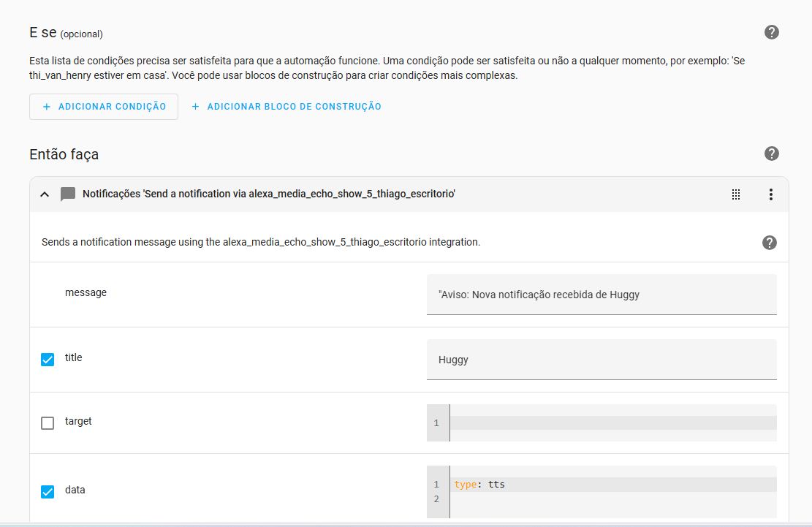Uncheck the title checkbox

coord(47,360)
